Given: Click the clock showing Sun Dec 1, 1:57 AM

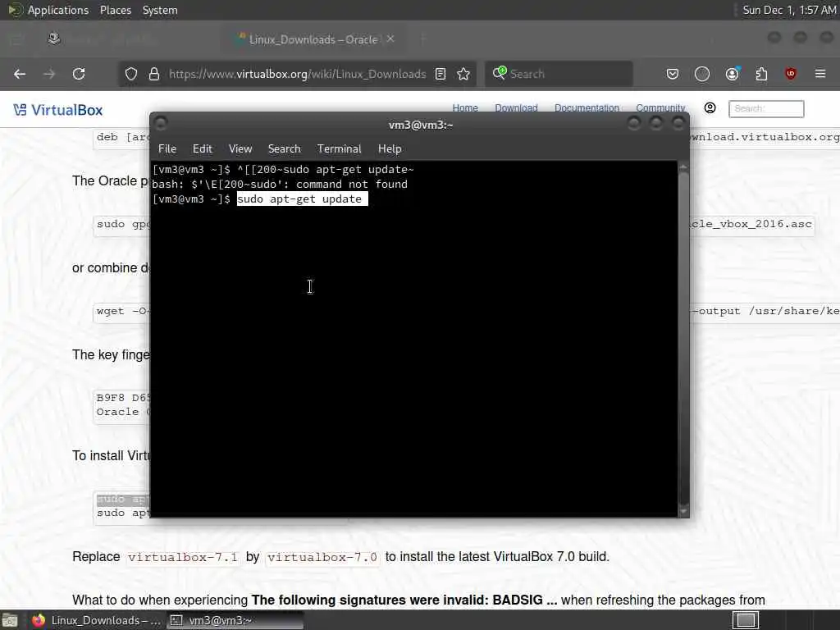Looking at the screenshot, I should (789, 10).
